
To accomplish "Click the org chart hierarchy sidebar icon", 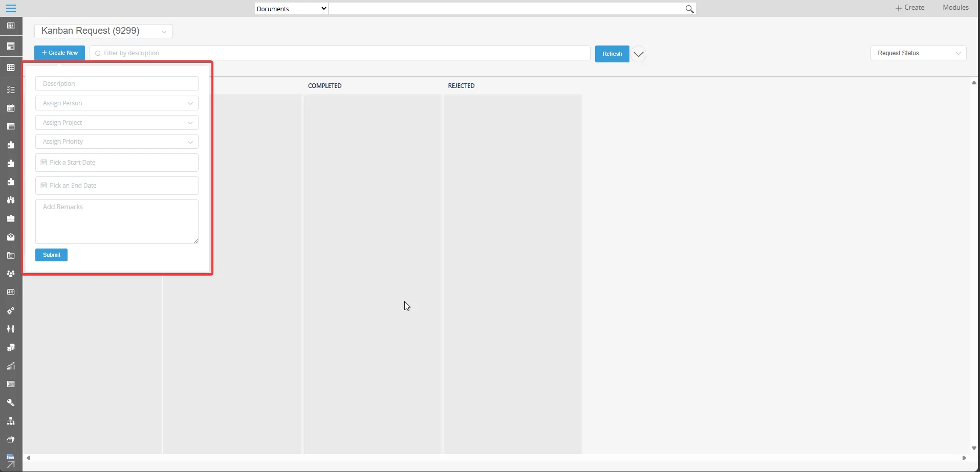I will (11, 421).
